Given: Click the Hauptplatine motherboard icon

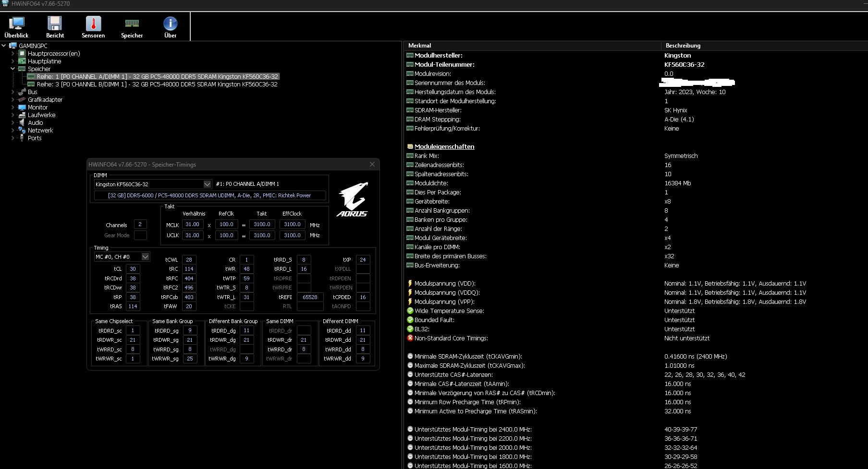Looking at the screenshot, I should coord(22,61).
